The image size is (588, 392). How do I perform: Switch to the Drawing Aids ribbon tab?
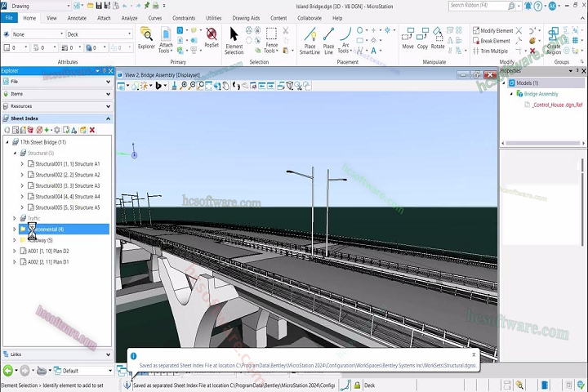point(246,18)
